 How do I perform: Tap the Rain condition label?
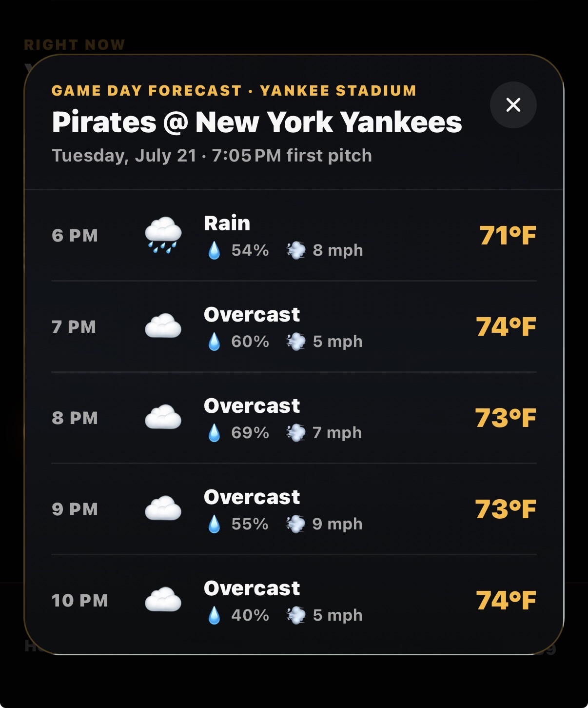point(227,223)
